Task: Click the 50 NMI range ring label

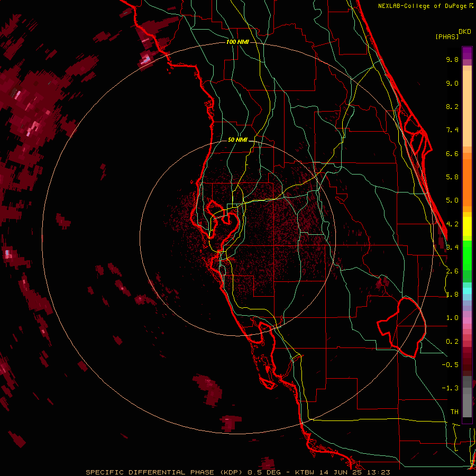Action: 237,140
